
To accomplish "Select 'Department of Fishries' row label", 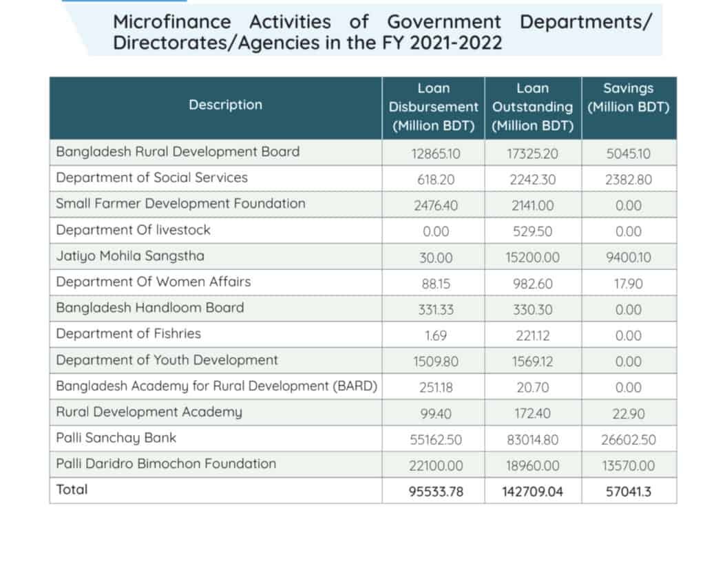I will click(x=128, y=333).
